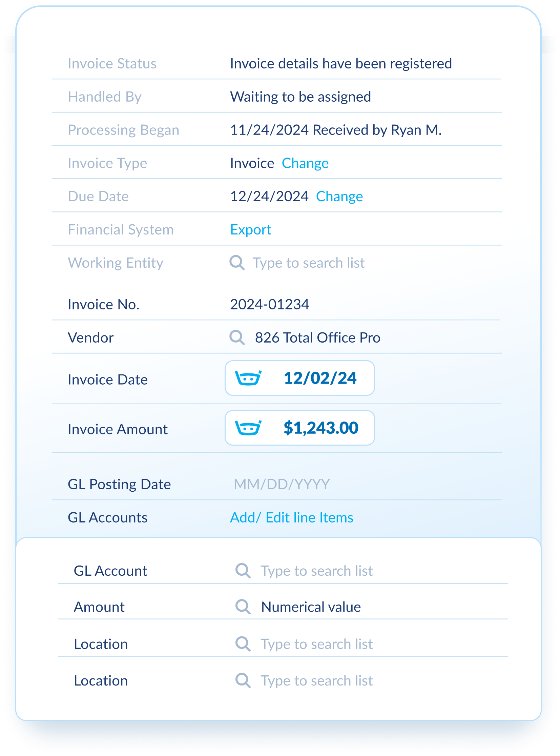Select the $1,243.00 Invoice Amount value
Screen dimensions: 560x756
pyautogui.click(x=321, y=428)
